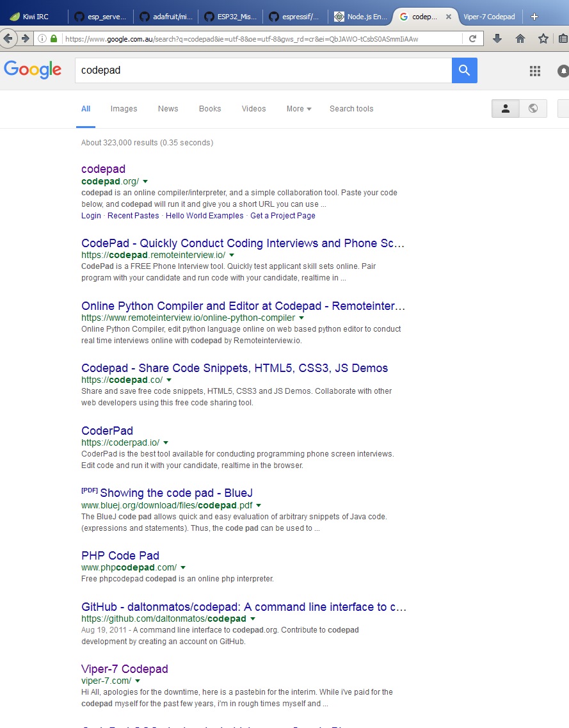The width and height of the screenshot is (569, 728).
Task: Open the Google apps grid icon
Action: click(x=535, y=70)
